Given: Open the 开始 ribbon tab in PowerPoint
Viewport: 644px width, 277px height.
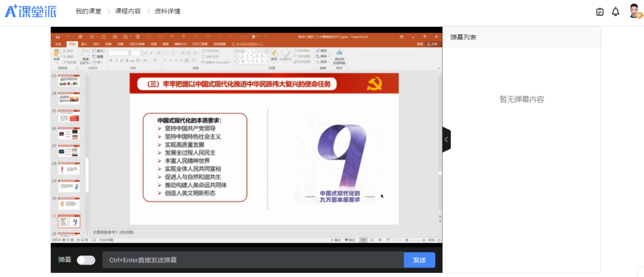Looking at the screenshot, I should (72, 43).
